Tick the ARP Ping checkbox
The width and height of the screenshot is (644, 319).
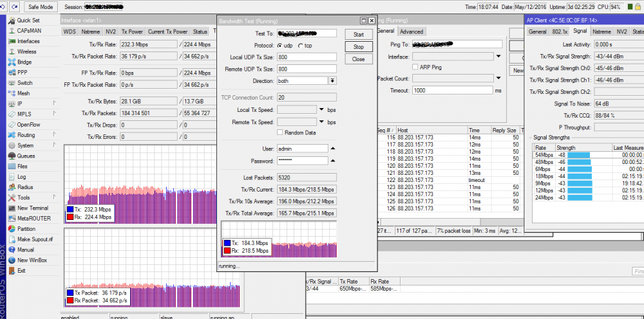point(414,67)
